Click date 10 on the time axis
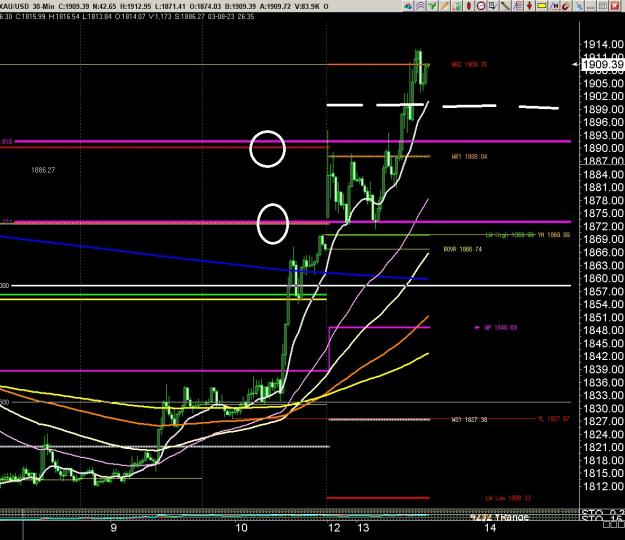The image size is (625, 540). [241, 528]
